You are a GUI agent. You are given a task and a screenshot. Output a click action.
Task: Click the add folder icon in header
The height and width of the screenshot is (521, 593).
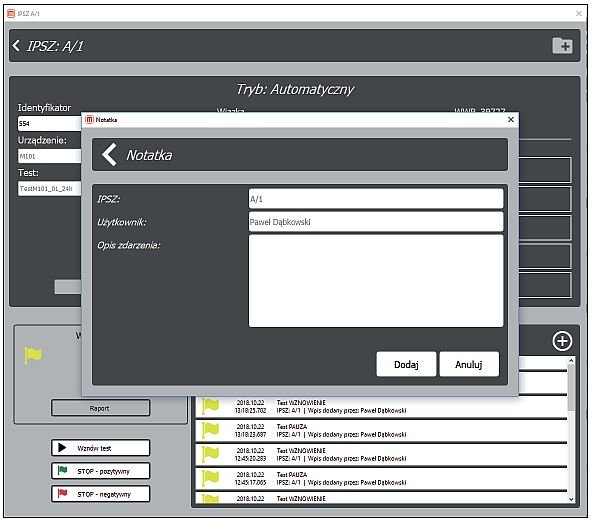[x=562, y=46]
